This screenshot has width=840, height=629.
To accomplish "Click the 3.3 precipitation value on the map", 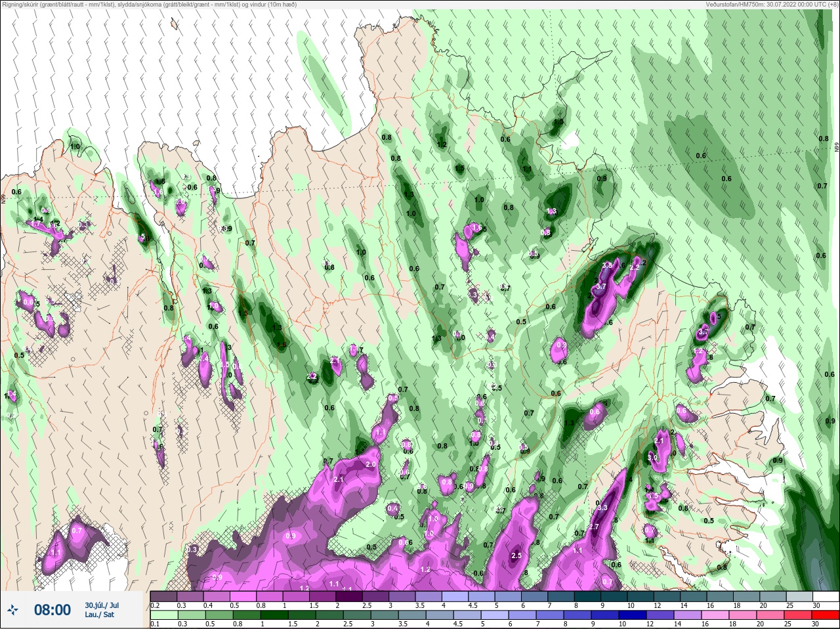I will click(602, 508).
